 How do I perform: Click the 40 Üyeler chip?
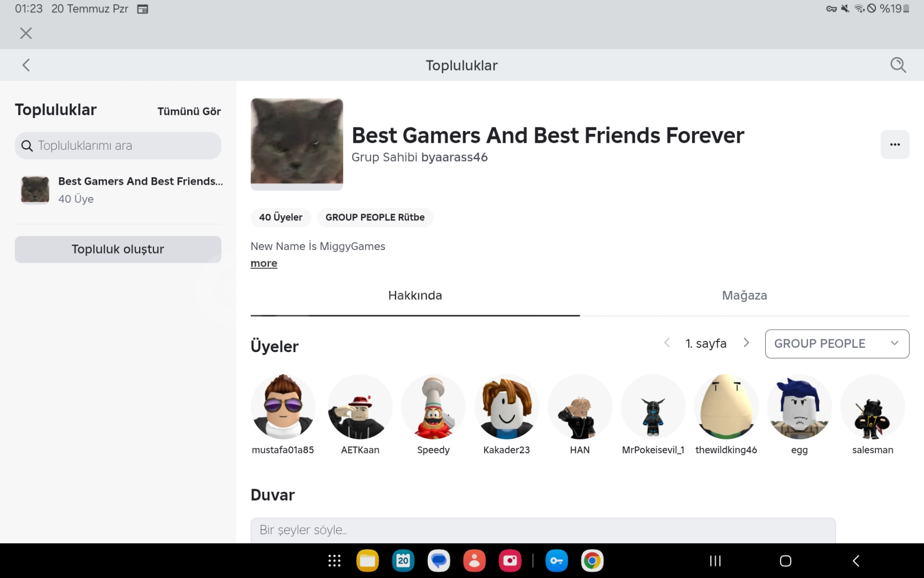click(x=281, y=217)
